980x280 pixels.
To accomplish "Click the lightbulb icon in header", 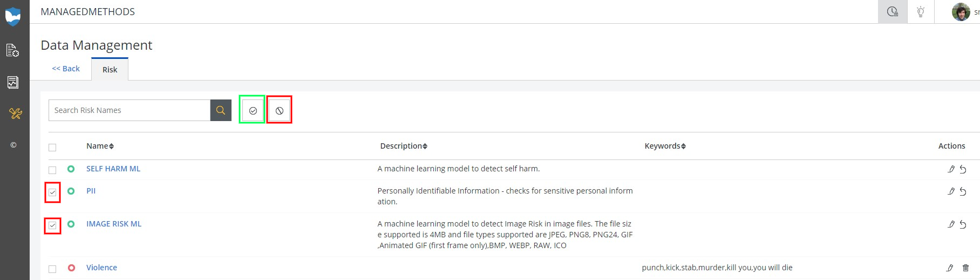I will [921, 11].
